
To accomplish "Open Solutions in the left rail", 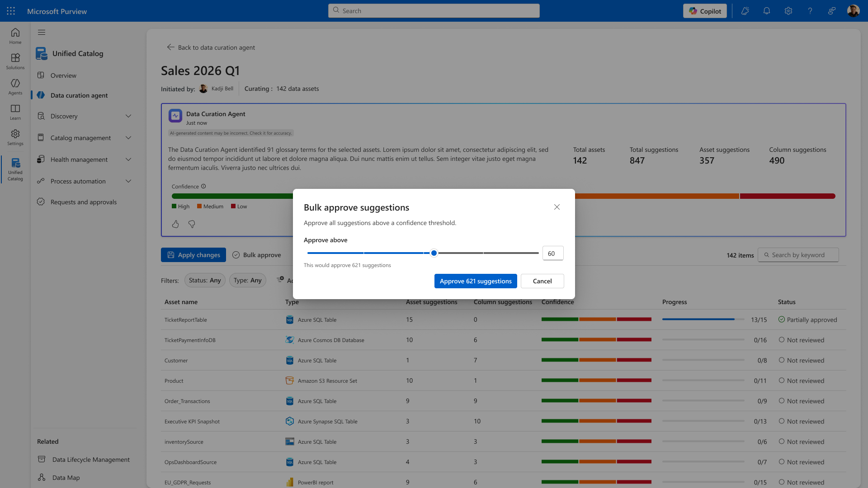I will 15,61.
